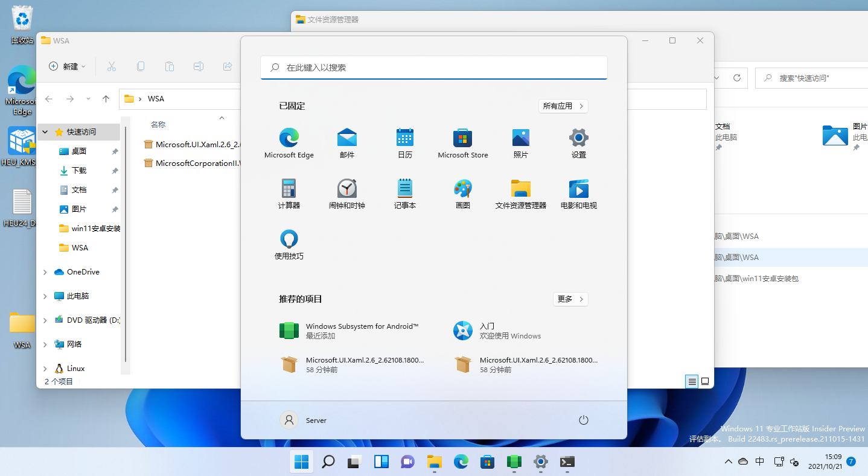868x476 pixels.
Task: Show hidden icons chevron in system tray
Action: click(x=729, y=462)
